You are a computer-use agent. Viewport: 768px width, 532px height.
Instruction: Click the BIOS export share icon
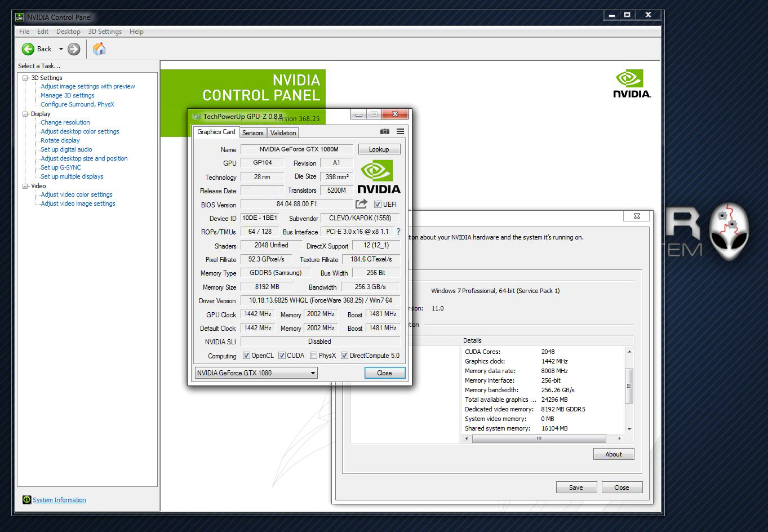[362, 204]
